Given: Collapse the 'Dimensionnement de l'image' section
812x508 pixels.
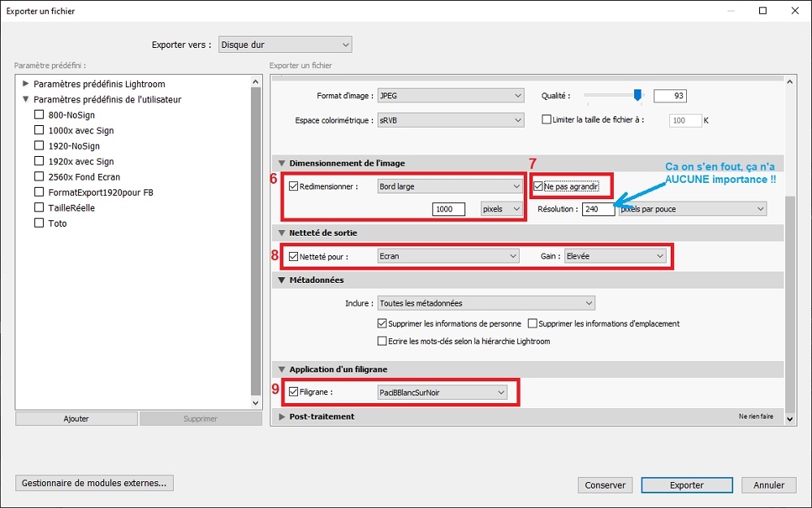Looking at the screenshot, I should click(x=282, y=163).
